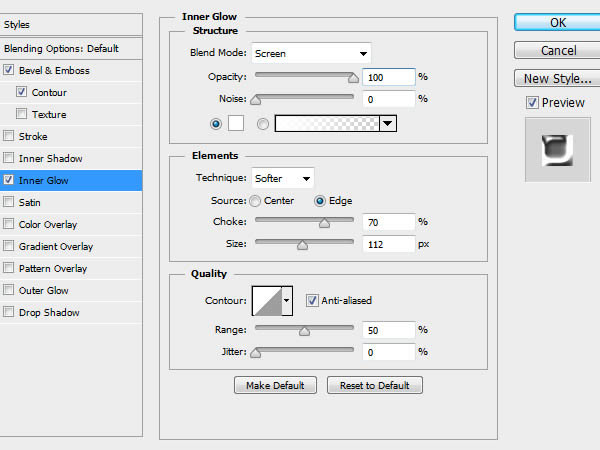
Task: Select Blending Options: Default
Action: (x=71, y=49)
